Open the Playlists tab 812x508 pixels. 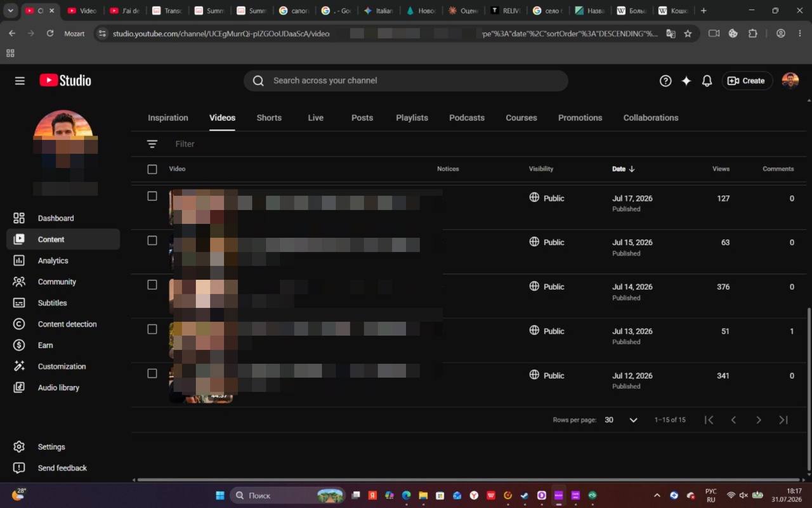pyautogui.click(x=412, y=118)
